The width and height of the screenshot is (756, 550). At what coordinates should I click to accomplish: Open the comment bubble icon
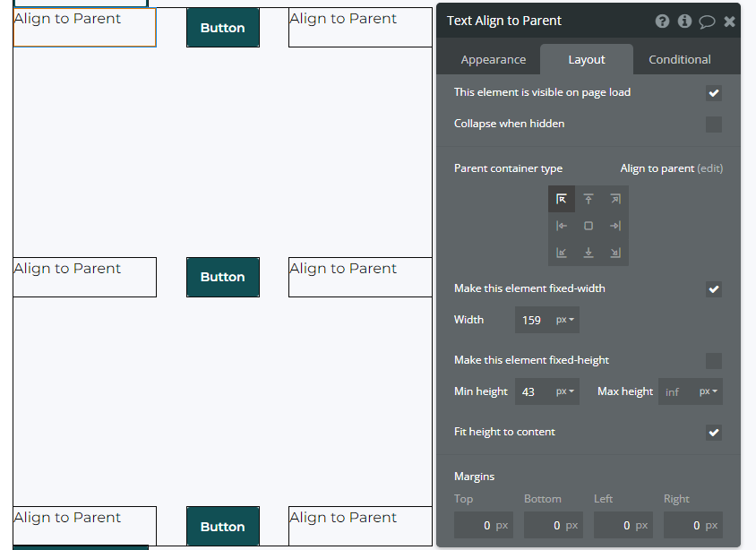(x=707, y=21)
